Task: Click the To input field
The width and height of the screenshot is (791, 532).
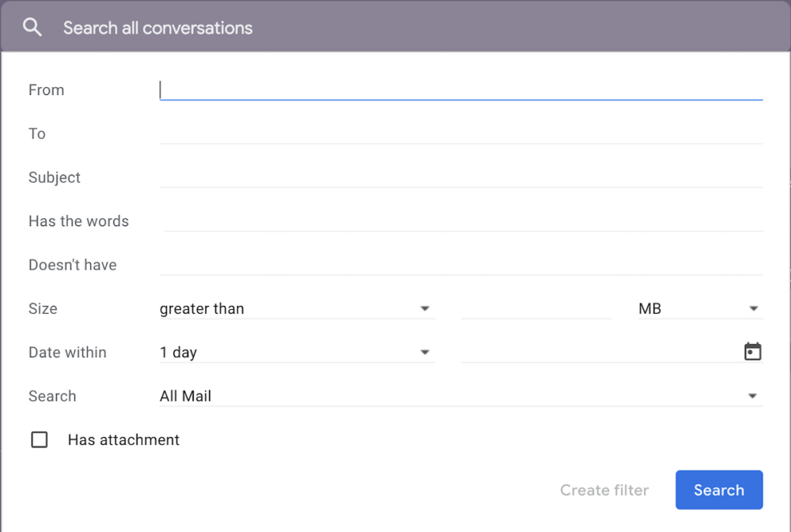Action: (x=459, y=133)
